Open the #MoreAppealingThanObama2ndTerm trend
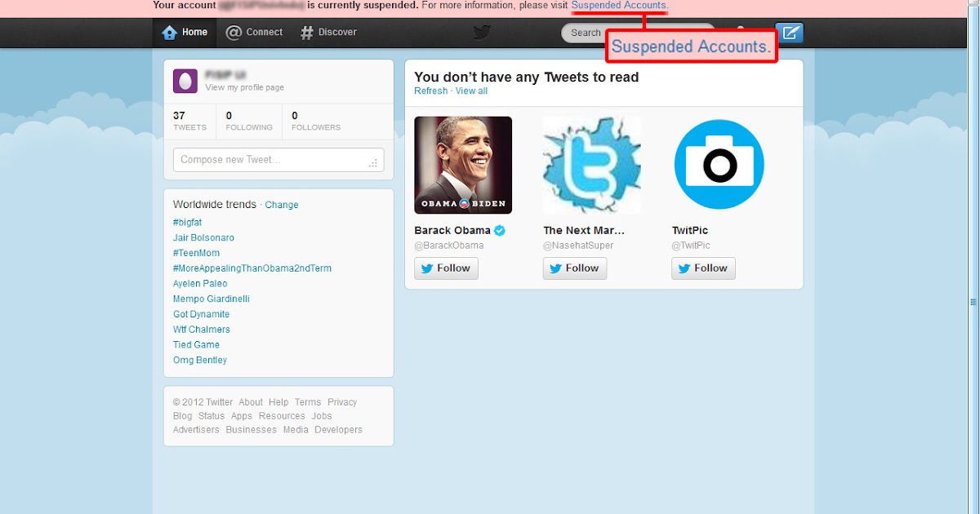Screen dimensions: 980x514 pyautogui.click(x=252, y=268)
